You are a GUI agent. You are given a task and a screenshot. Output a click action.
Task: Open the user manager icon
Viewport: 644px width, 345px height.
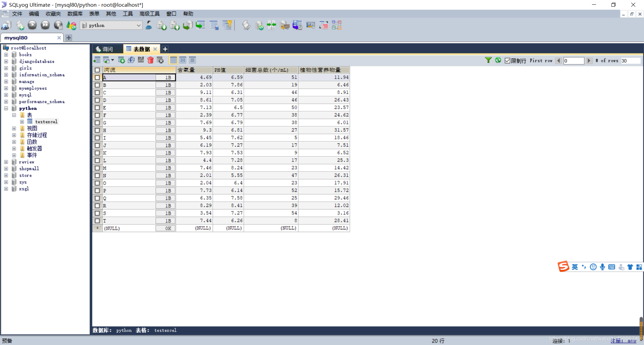click(x=149, y=25)
